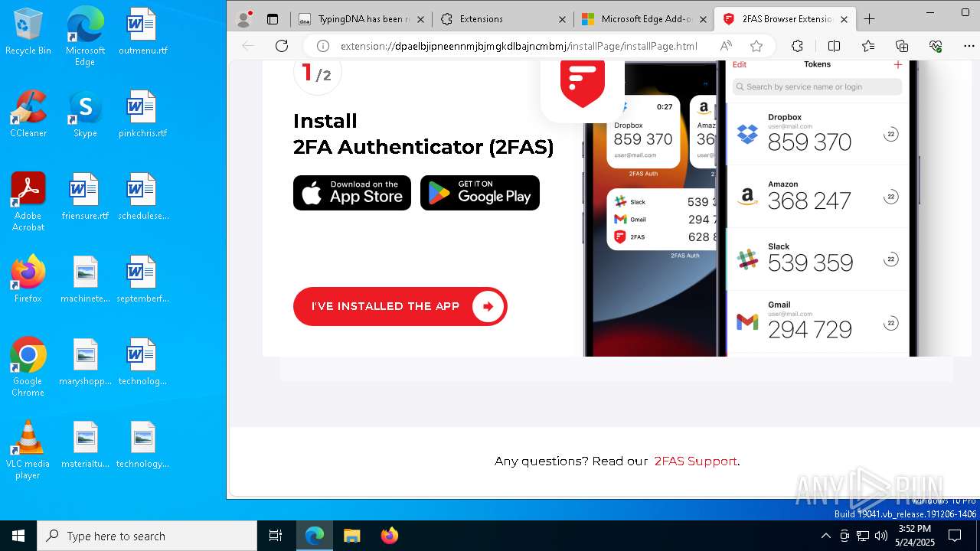Add this page to favorites star
Viewport: 980px width, 551px height.
click(756, 46)
